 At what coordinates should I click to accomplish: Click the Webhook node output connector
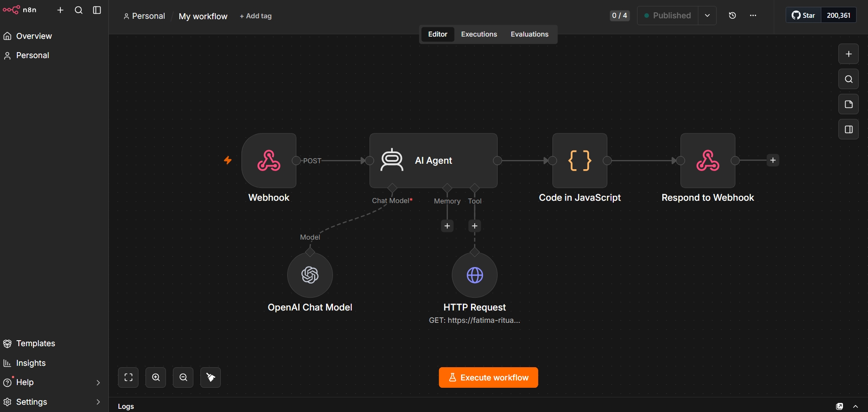296,161
